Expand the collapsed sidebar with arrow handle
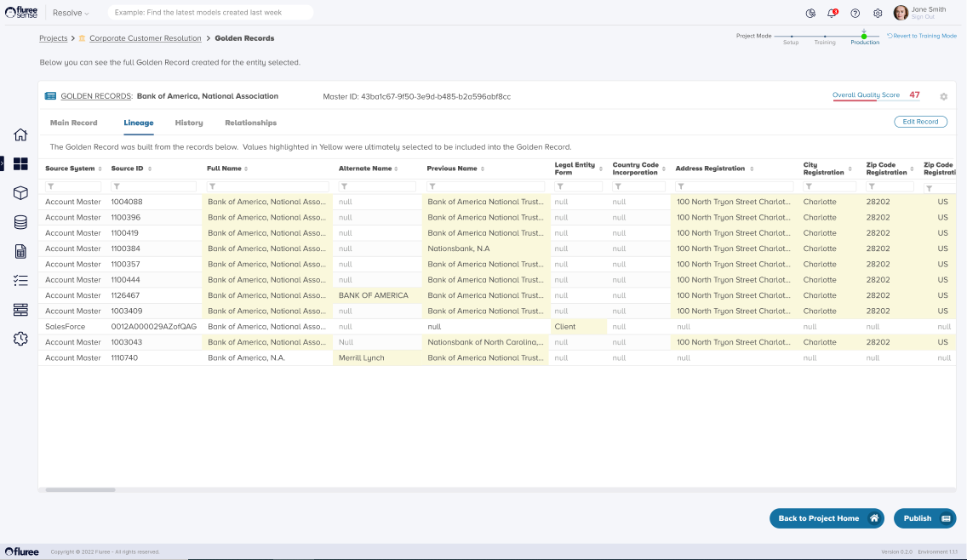 coord(3,163)
